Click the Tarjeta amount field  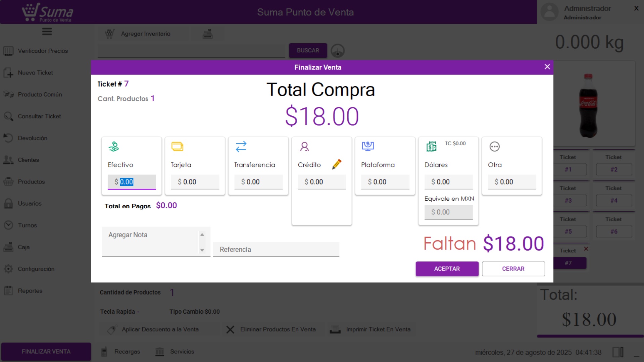click(198, 182)
